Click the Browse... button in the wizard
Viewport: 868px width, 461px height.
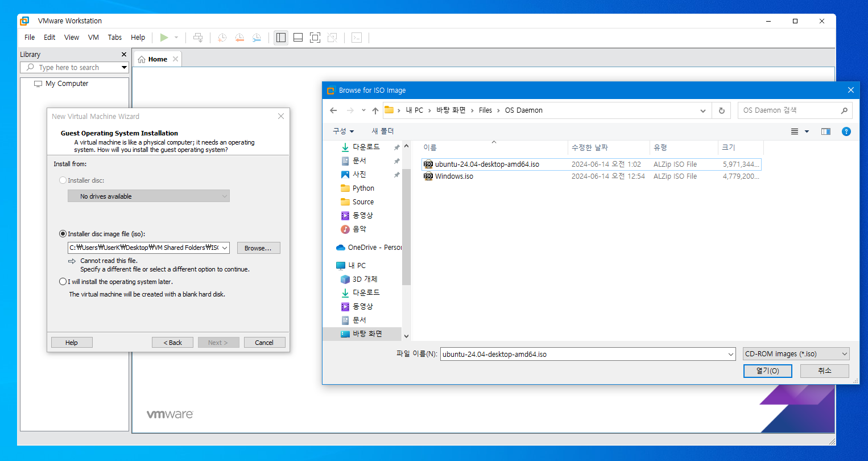(258, 248)
